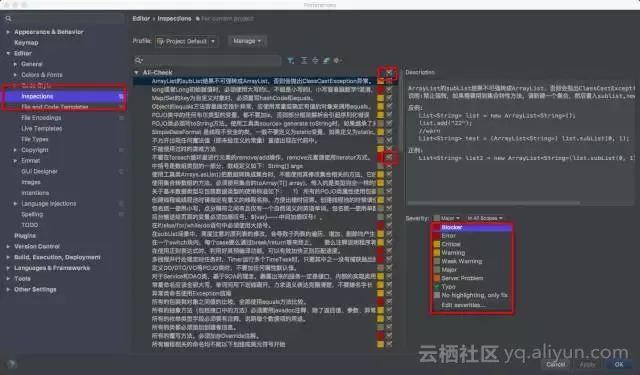Choose Server Problem in the severity list
The width and height of the screenshot is (640, 375).
click(x=472, y=278)
